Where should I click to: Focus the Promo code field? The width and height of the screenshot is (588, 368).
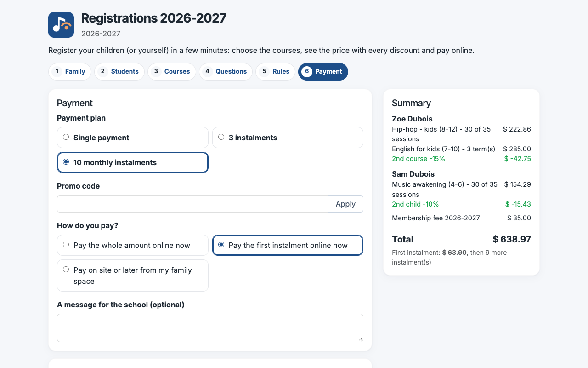point(192,204)
